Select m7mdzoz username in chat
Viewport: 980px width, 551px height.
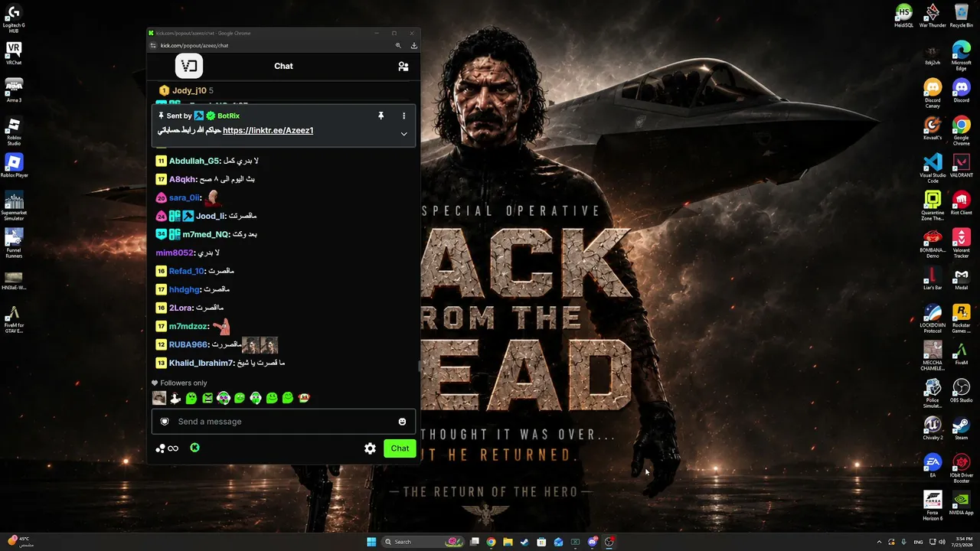[x=188, y=326]
